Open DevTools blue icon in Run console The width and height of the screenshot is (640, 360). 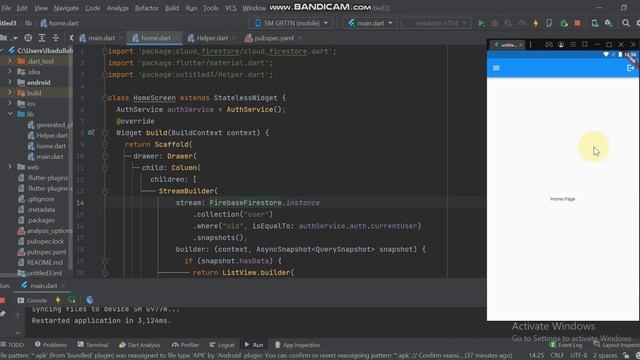(x=90, y=300)
